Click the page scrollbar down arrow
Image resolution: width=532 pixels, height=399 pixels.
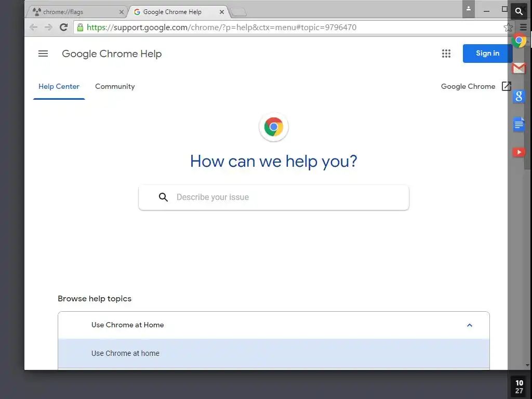coord(527,365)
